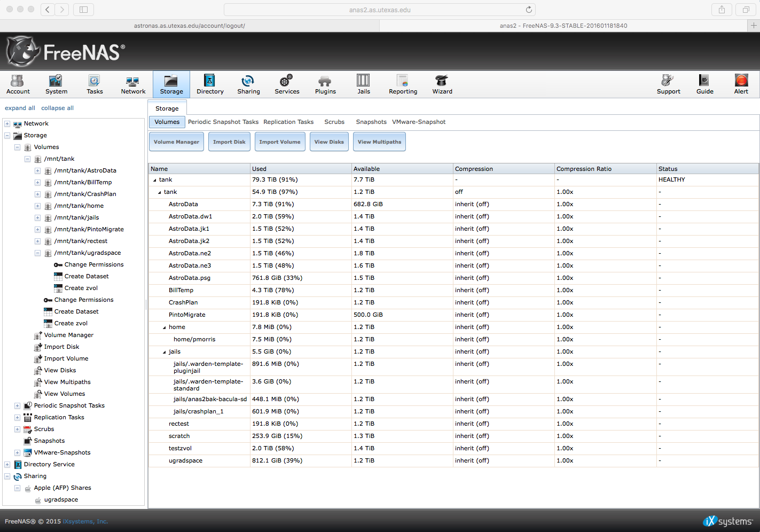The height and width of the screenshot is (532, 760).
Task: Open the Sharing toolbar icon
Action: pos(248,84)
